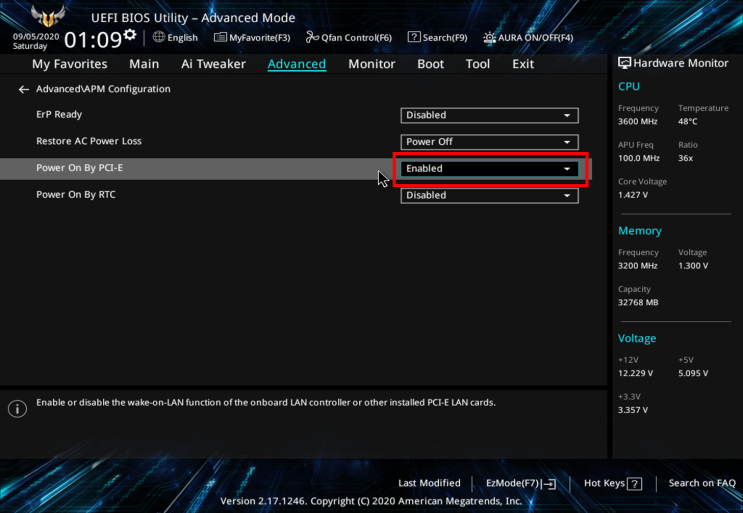Open Search(F9)

437,37
